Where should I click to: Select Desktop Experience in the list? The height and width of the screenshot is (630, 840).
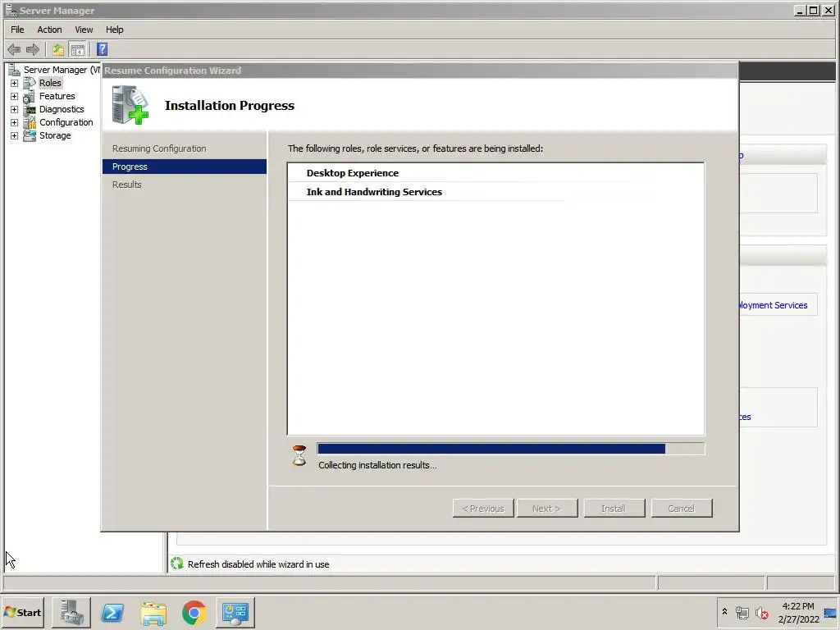(x=353, y=173)
